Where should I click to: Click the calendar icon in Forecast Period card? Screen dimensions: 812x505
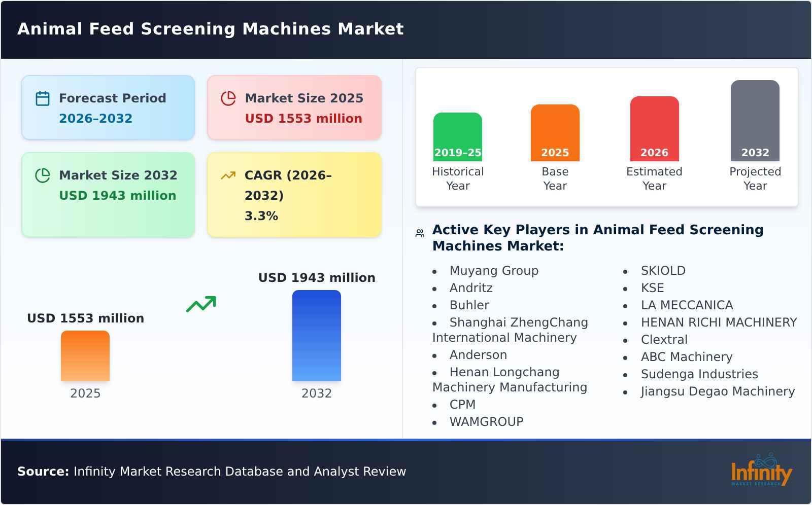click(x=43, y=98)
